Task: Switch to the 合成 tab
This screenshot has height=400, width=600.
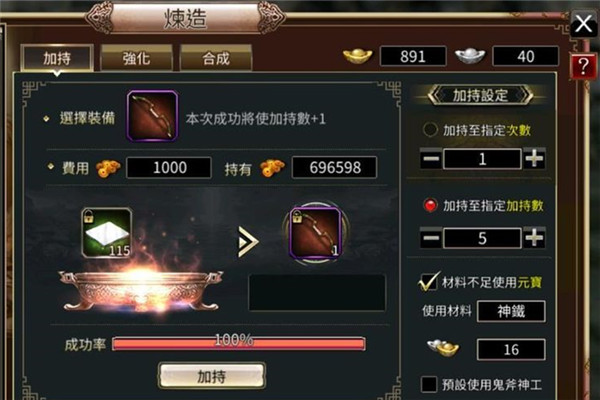Action: tap(216, 58)
